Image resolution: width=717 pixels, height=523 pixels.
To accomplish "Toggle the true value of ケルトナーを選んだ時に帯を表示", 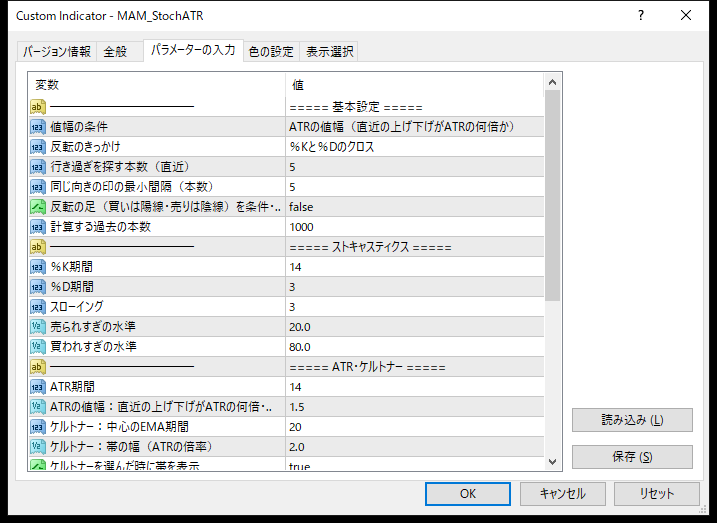I will click(415, 466).
